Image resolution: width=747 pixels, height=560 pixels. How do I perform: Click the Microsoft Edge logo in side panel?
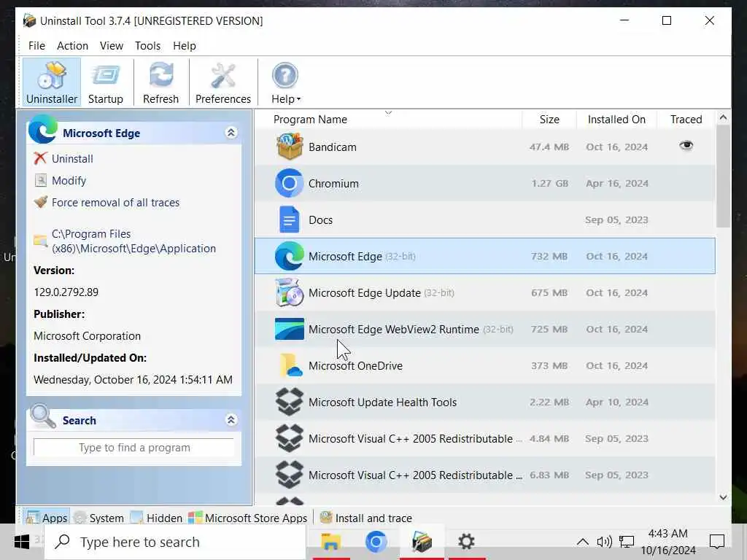click(43, 129)
